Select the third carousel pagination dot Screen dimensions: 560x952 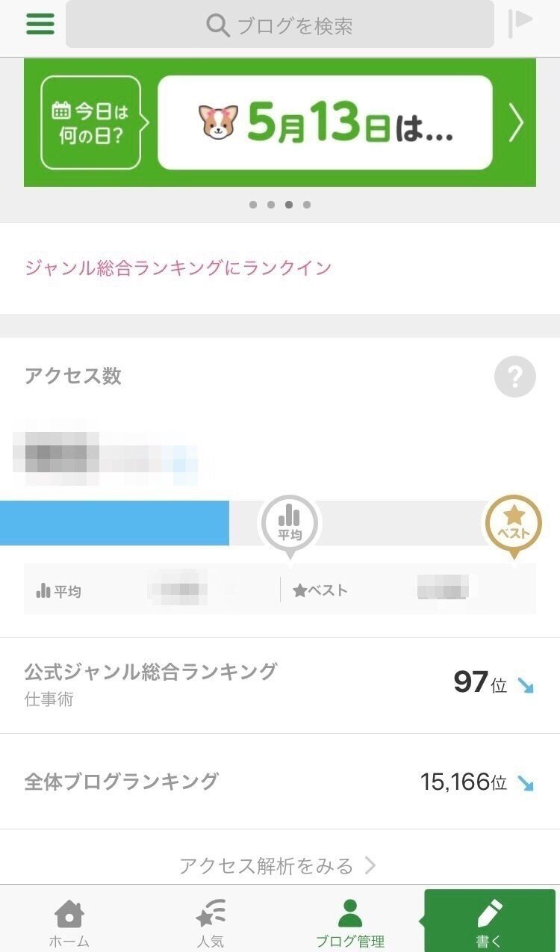pos(289,205)
